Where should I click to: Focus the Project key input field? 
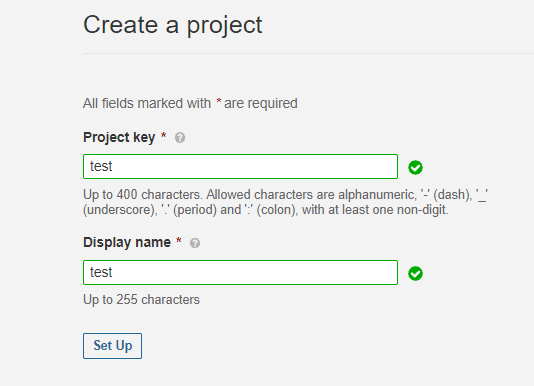point(240,167)
